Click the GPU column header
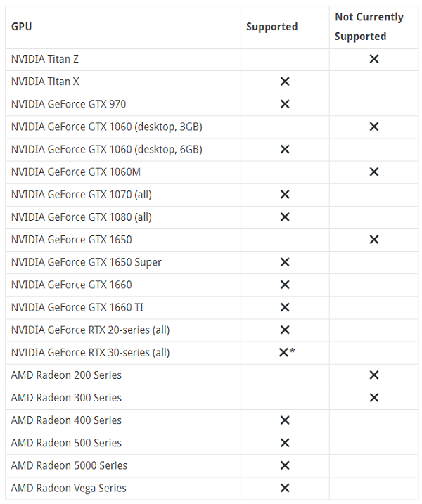 [21, 27]
